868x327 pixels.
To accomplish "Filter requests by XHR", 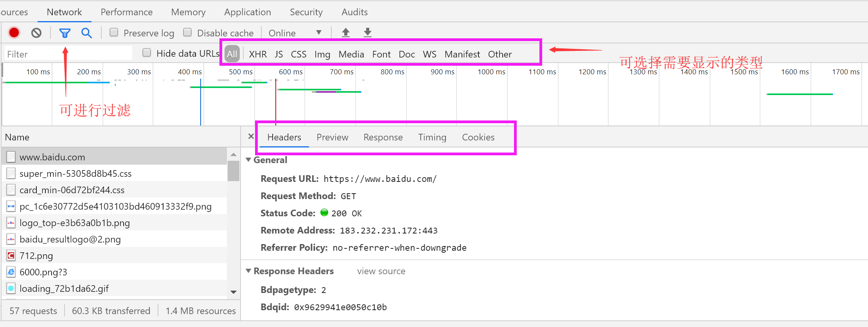I will pyautogui.click(x=258, y=54).
